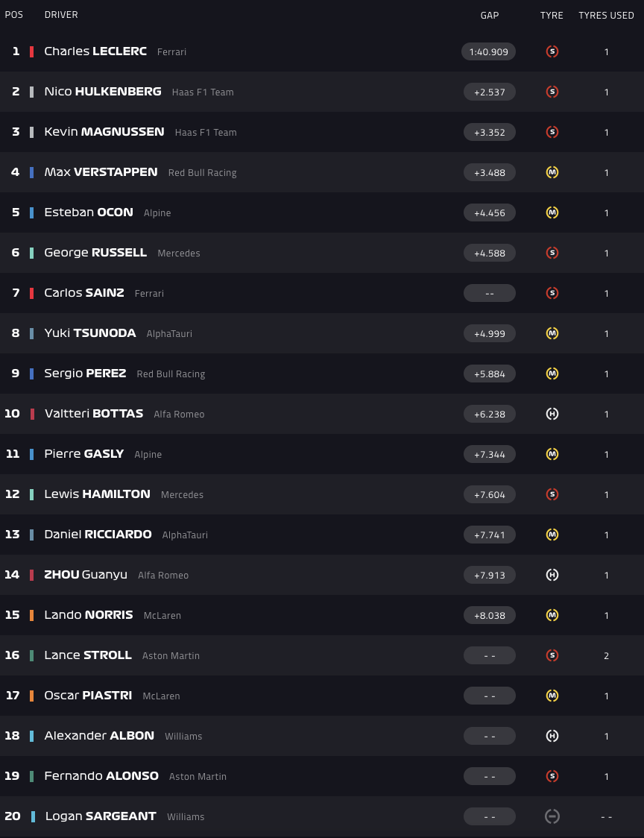Click Hulkenberg's +2.537 gap badge
The height and width of the screenshot is (838, 644).
coord(489,92)
